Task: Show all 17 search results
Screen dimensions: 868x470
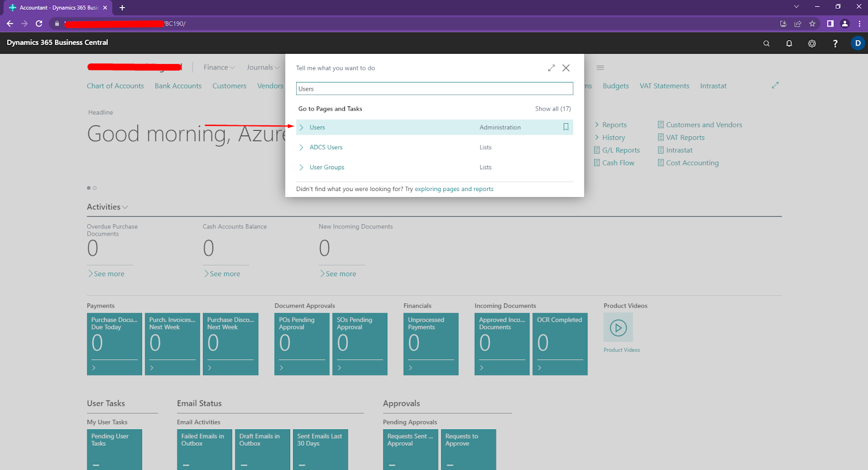Action: coord(553,109)
